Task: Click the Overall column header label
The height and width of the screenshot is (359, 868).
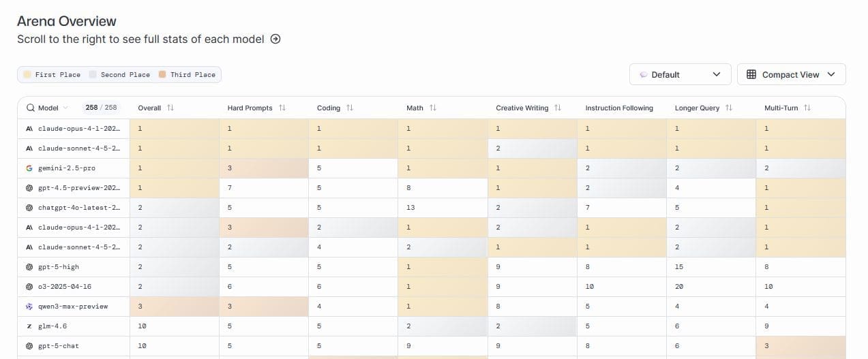Action: point(149,108)
